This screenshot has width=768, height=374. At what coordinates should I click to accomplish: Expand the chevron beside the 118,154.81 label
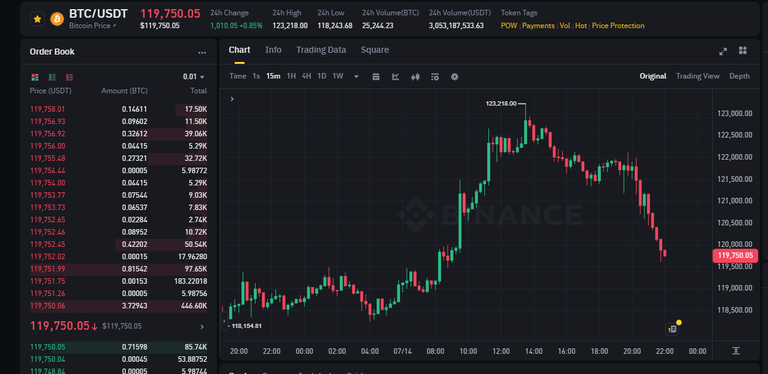(x=224, y=323)
